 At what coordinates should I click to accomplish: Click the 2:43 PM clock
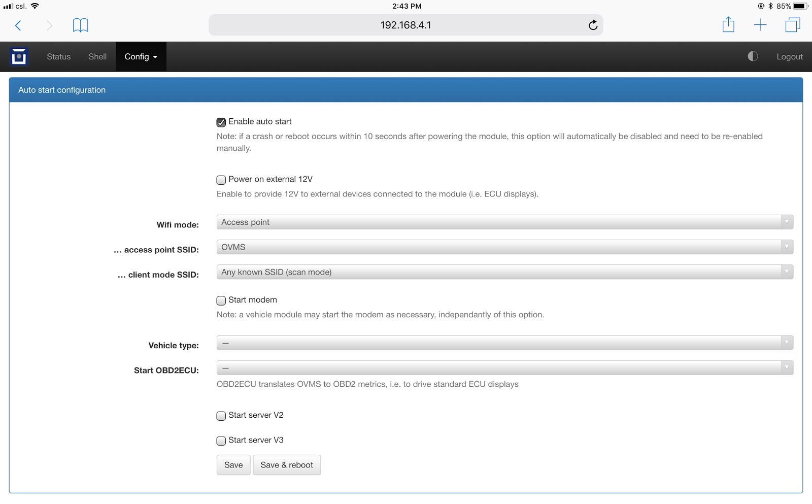pos(407,6)
